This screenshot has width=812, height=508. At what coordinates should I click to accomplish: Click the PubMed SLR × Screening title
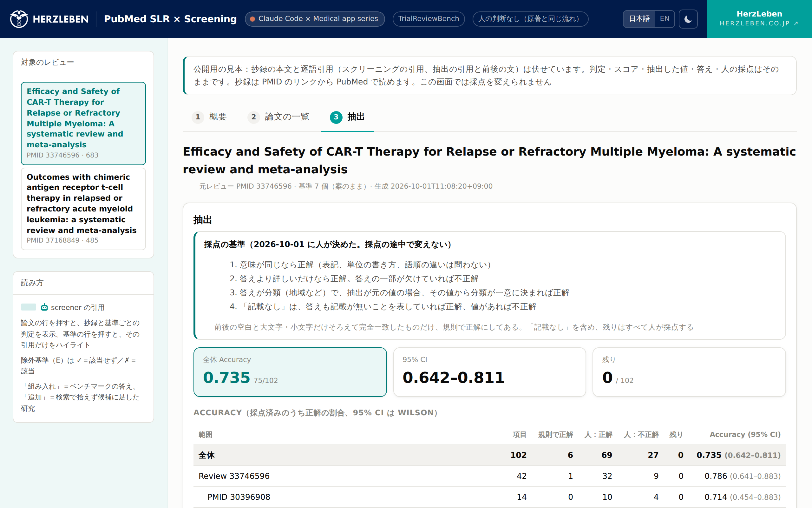pyautogui.click(x=170, y=19)
